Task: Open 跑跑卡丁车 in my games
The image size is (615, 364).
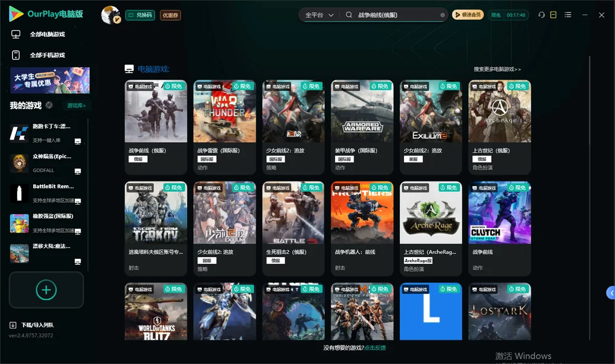Action: tap(46, 133)
